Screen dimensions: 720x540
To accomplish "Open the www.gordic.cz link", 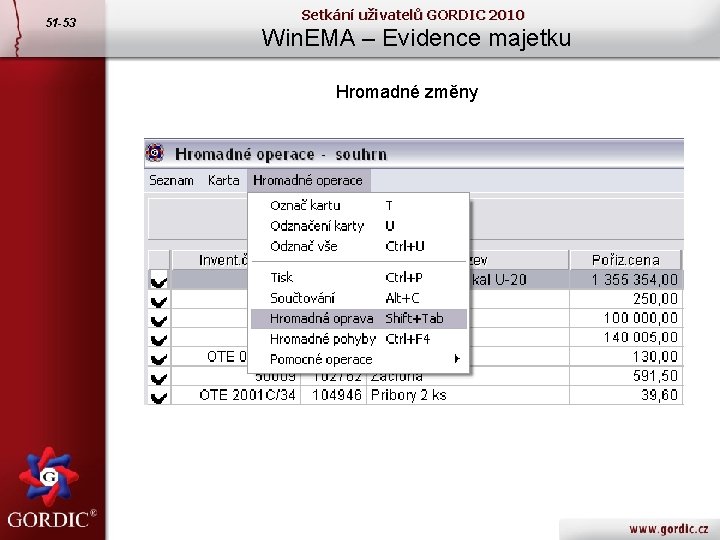I will (669, 529).
